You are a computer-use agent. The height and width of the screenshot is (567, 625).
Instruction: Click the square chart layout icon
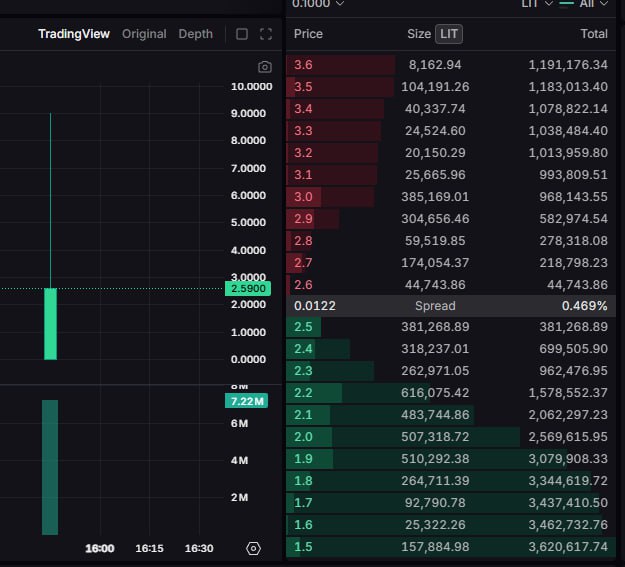[x=242, y=34]
